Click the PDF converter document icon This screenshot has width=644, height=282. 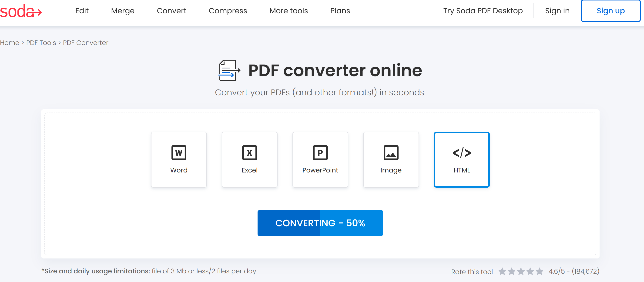(229, 70)
